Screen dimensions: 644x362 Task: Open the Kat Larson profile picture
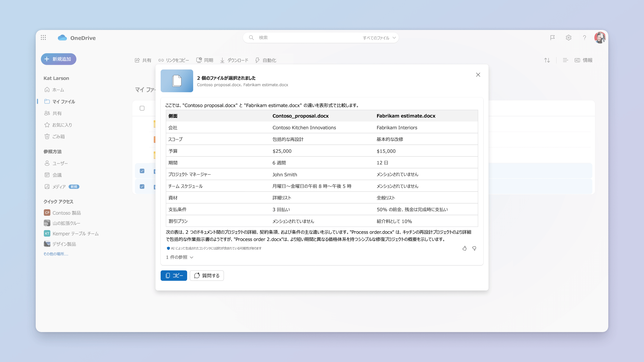point(600,38)
